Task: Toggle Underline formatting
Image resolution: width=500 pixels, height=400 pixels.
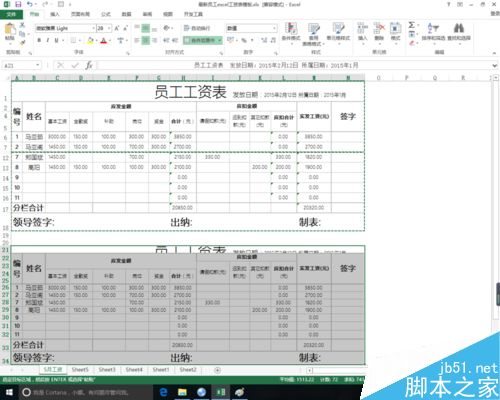Action: (56, 40)
